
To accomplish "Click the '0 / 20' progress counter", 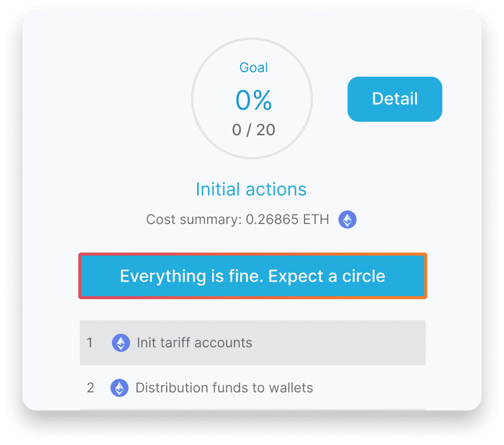I will (253, 130).
